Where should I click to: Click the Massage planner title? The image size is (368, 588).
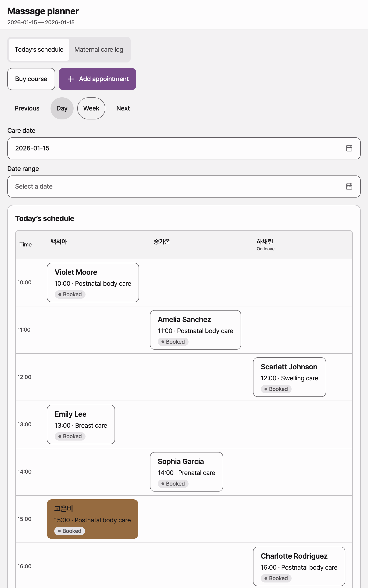click(43, 11)
